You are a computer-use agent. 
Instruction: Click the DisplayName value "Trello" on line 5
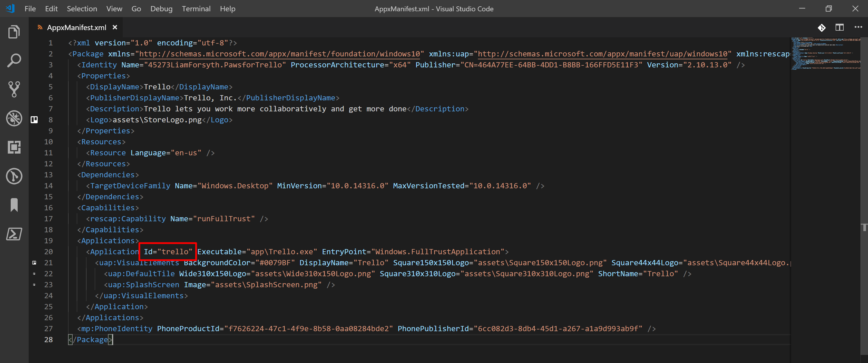coord(157,87)
